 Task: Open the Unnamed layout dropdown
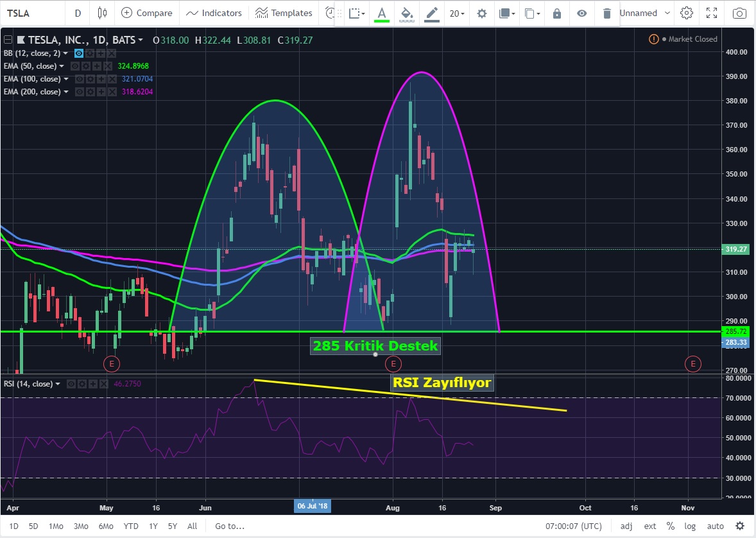coord(644,13)
